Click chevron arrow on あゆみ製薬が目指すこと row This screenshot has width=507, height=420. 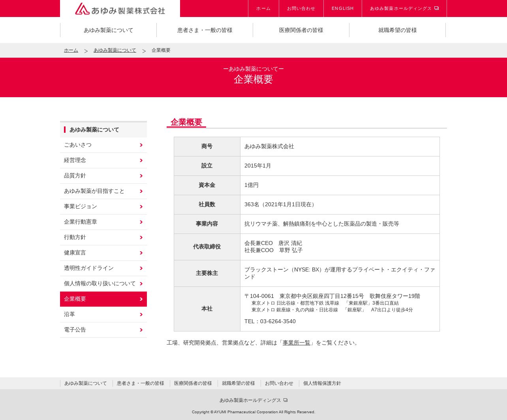point(141,191)
